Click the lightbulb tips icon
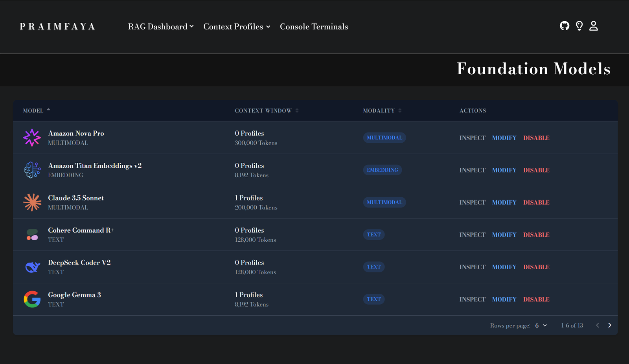629x364 pixels. [579, 26]
